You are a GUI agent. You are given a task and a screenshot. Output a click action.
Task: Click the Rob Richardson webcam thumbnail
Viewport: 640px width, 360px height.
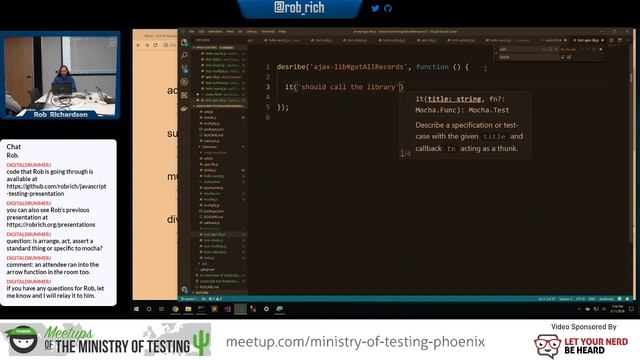(60, 76)
